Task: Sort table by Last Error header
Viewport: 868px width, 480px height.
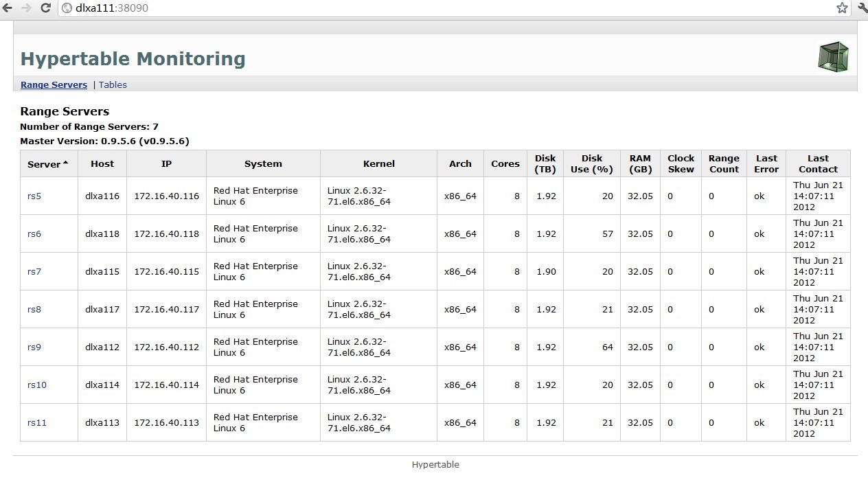Action: click(766, 164)
